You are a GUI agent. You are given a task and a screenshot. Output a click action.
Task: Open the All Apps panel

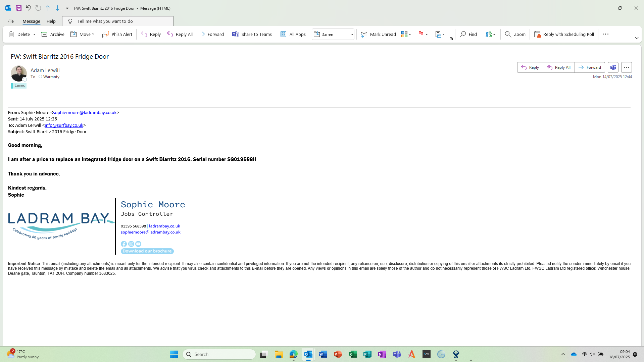293,34
